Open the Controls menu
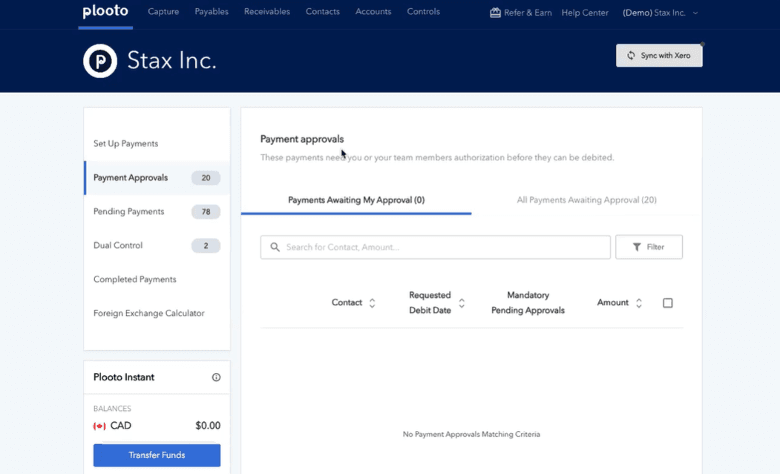The width and height of the screenshot is (780, 475). [x=423, y=11]
